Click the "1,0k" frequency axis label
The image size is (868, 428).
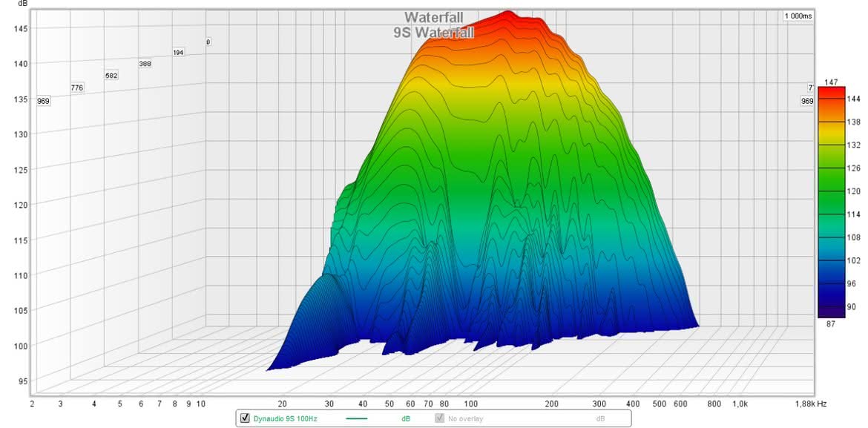pos(740,404)
